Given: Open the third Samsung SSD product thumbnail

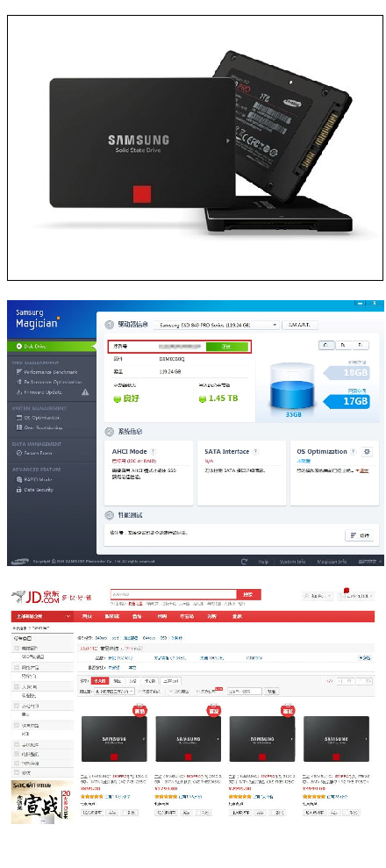Looking at the screenshot, I should 262,738.
